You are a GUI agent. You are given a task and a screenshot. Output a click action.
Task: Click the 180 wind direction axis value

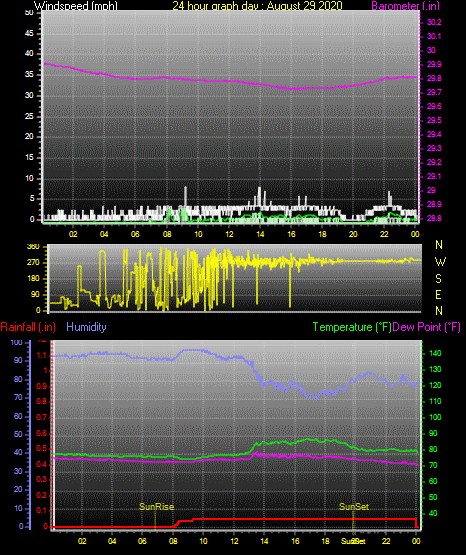[33, 279]
